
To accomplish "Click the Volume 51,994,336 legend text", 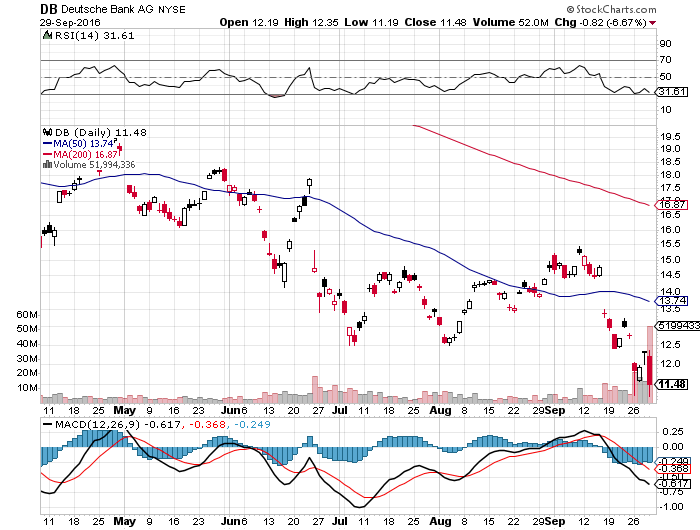I will click(94, 164).
